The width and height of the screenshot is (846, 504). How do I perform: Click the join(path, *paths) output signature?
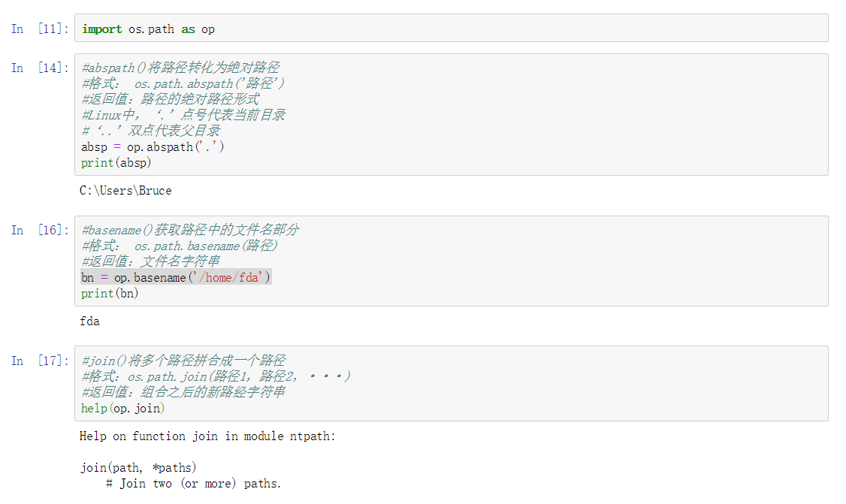click(139, 468)
